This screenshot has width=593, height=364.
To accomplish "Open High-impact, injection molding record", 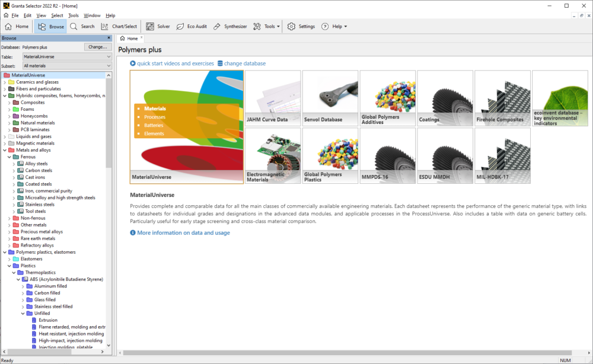I will click(71, 340).
